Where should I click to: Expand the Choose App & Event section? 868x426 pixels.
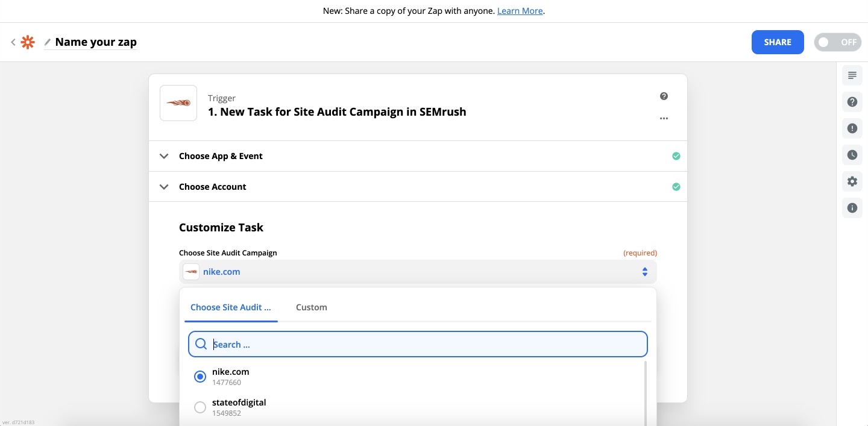221,156
